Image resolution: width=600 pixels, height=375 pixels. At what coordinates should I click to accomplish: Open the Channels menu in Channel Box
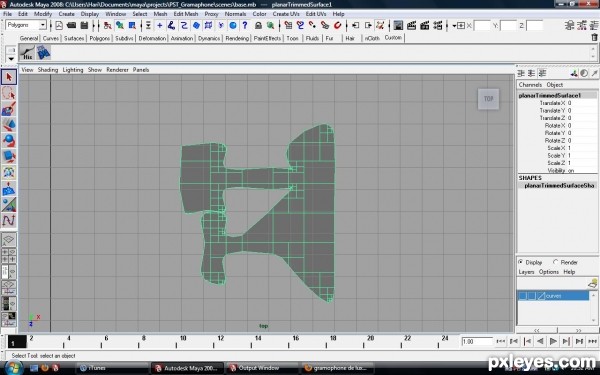click(x=530, y=85)
